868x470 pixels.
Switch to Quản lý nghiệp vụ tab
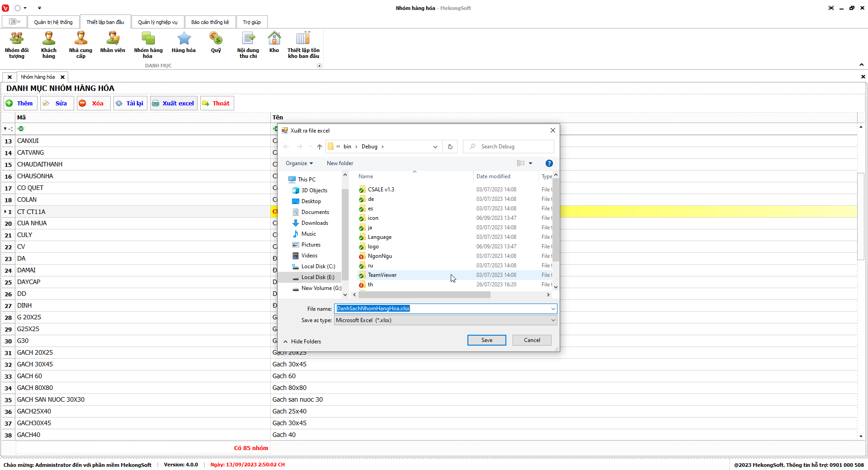pos(158,22)
